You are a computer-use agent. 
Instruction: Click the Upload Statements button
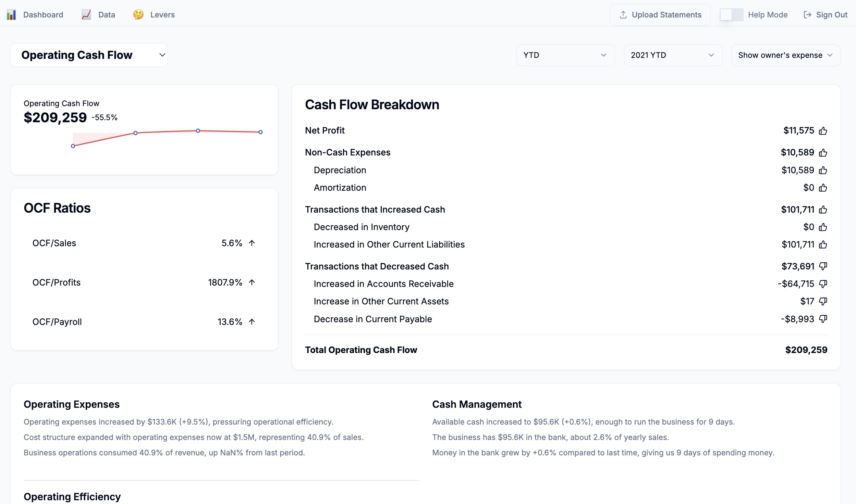(x=660, y=15)
